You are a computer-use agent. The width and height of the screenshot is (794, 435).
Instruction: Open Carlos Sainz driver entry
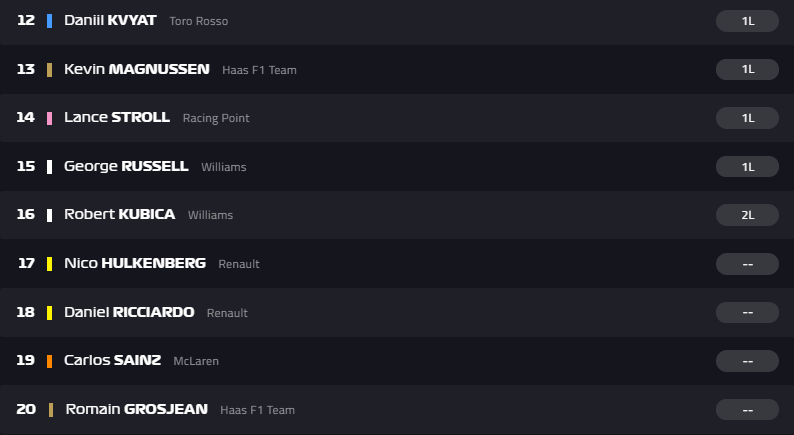tap(112, 360)
